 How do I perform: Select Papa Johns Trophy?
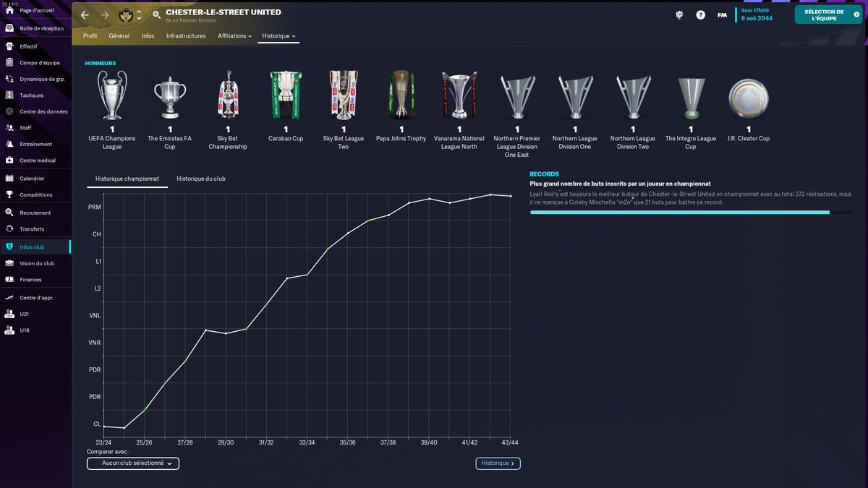[x=401, y=95]
